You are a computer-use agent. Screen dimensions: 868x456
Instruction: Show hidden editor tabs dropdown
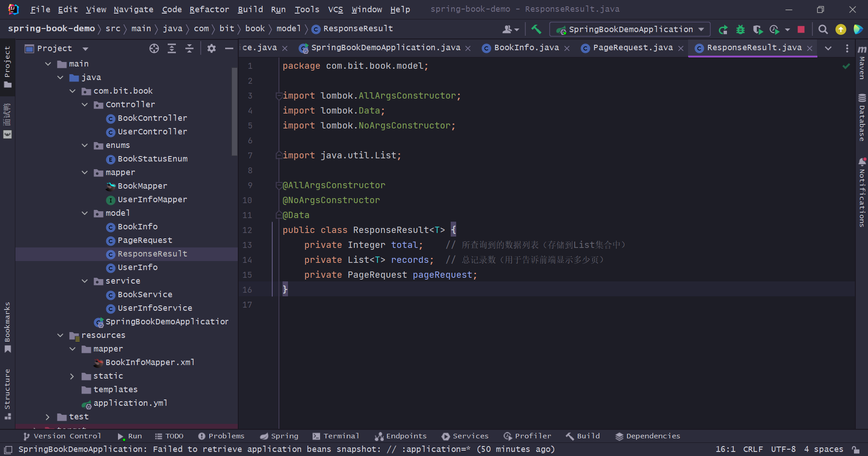[828, 48]
